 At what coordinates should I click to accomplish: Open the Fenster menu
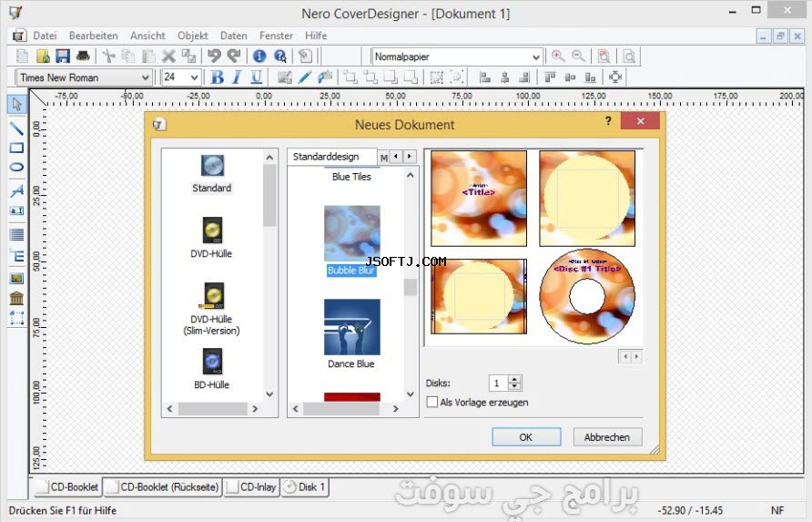[276, 36]
